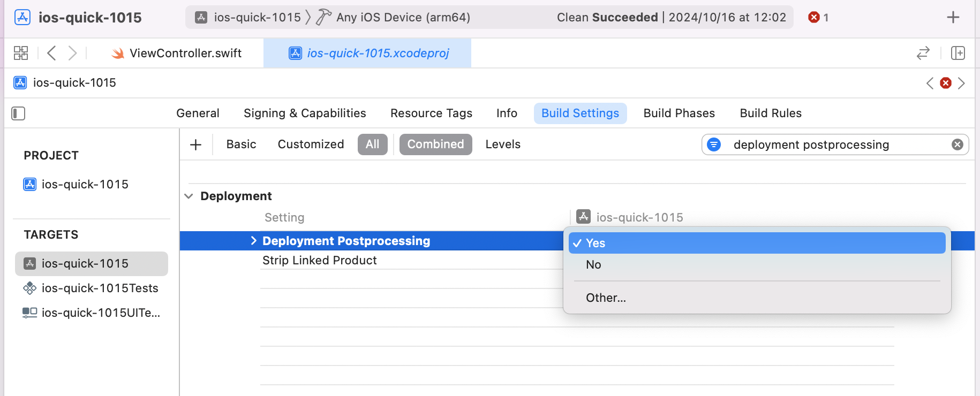Select the ios-quick-1015Tests target
The width and height of the screenshot is (980, 396).
point(100,288)
